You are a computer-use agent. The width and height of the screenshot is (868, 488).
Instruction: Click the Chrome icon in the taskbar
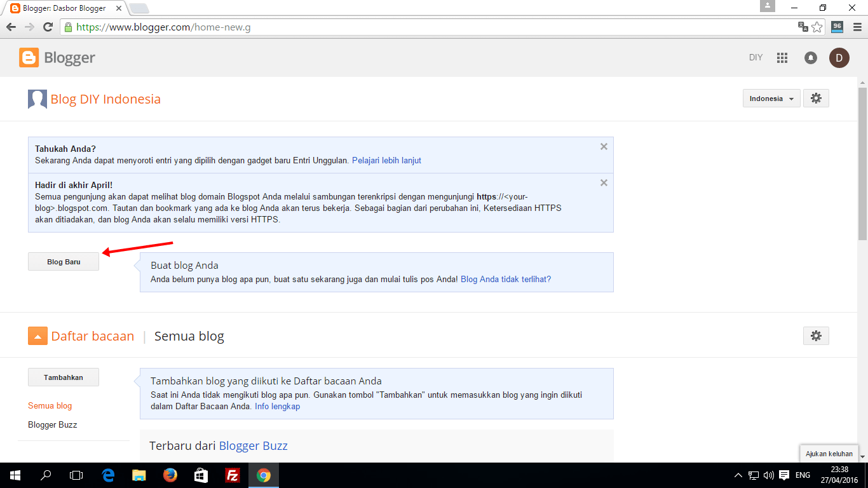(x=263, y=475)
